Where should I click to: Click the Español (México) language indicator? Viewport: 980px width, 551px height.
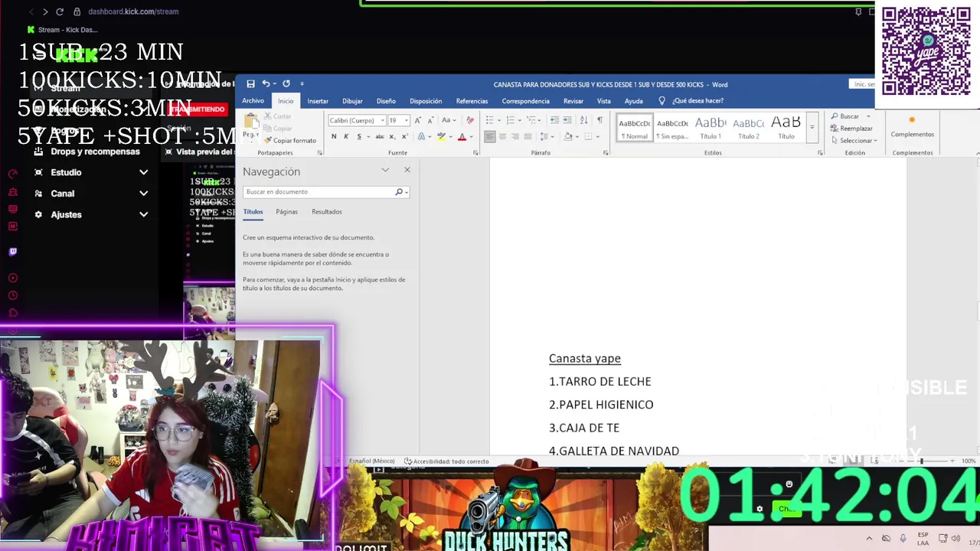pyautogui.click(x=371, y=461)
